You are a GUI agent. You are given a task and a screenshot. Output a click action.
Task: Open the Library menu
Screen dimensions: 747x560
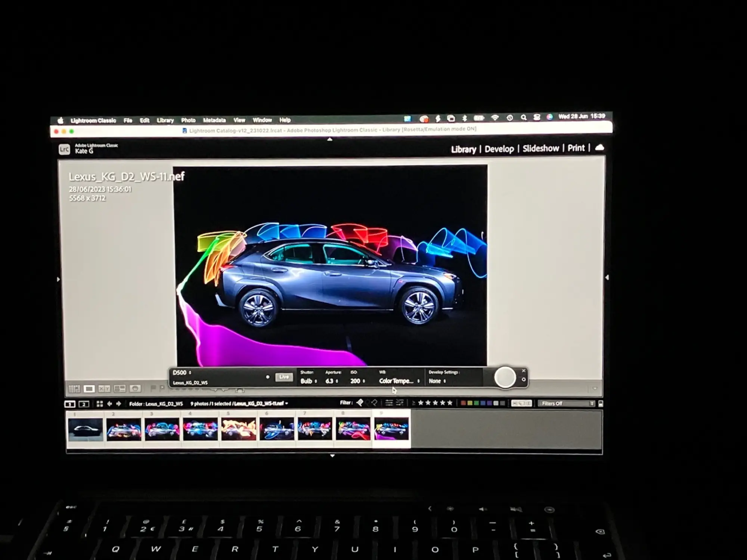pyautogui.click(x=165, y=121)
